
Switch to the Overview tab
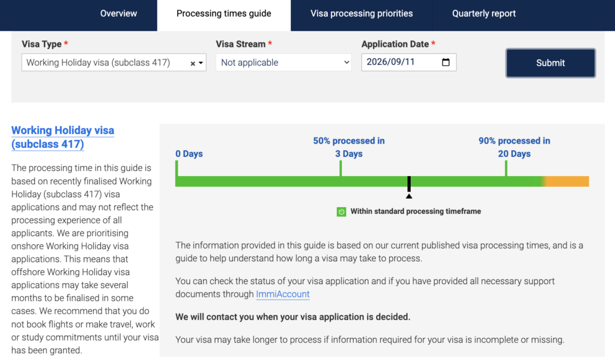tap(118, 13)
